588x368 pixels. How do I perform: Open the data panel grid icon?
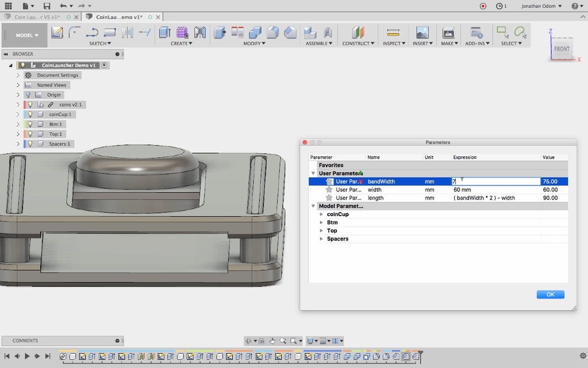pos(9,6)
